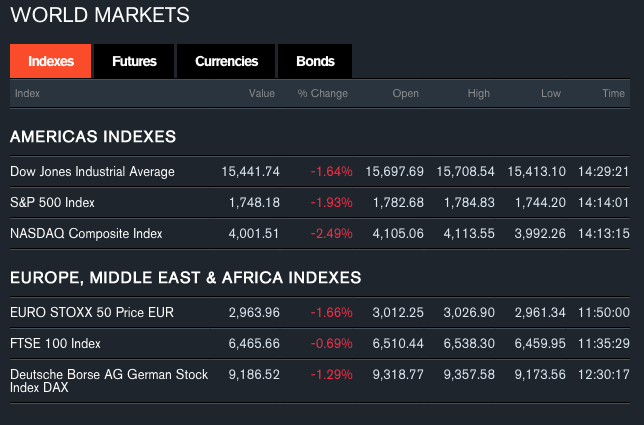Select Dow Jones high 15,708.54
The image size is (644, 425).
coord(465,172)
